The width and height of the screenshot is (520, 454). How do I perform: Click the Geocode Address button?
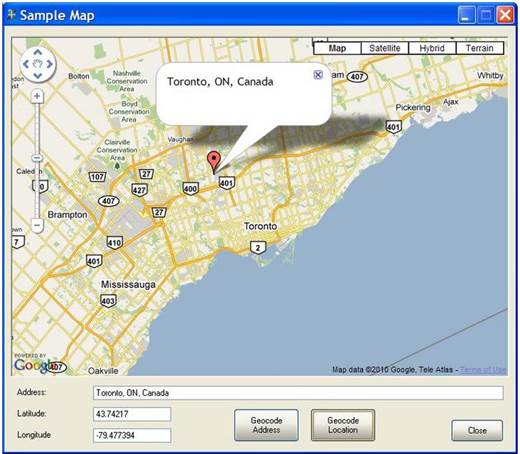tap(266, 425)
